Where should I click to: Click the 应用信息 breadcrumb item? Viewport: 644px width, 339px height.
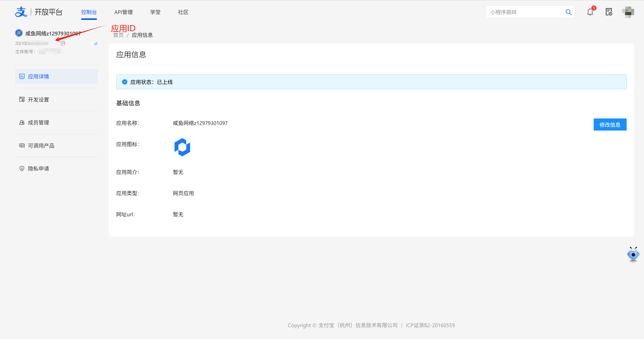tap(142, 35)
